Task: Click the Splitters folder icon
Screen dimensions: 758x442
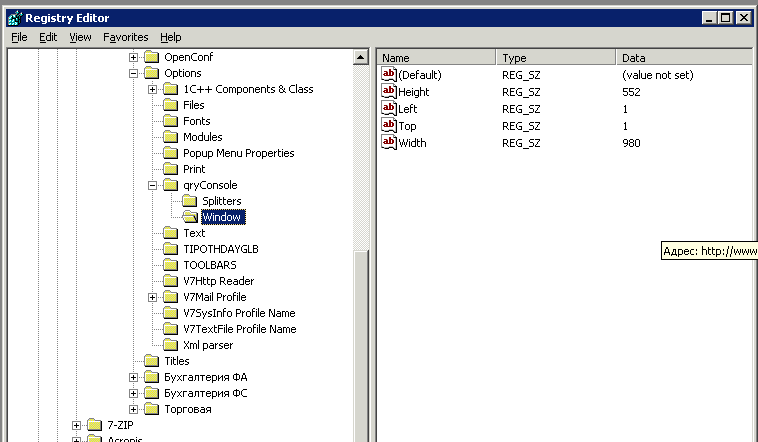Action: pos(189,201)
